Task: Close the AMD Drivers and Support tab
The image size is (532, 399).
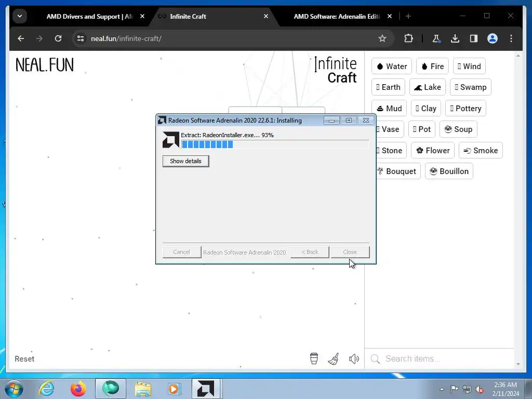Action: tap(142, 16)
